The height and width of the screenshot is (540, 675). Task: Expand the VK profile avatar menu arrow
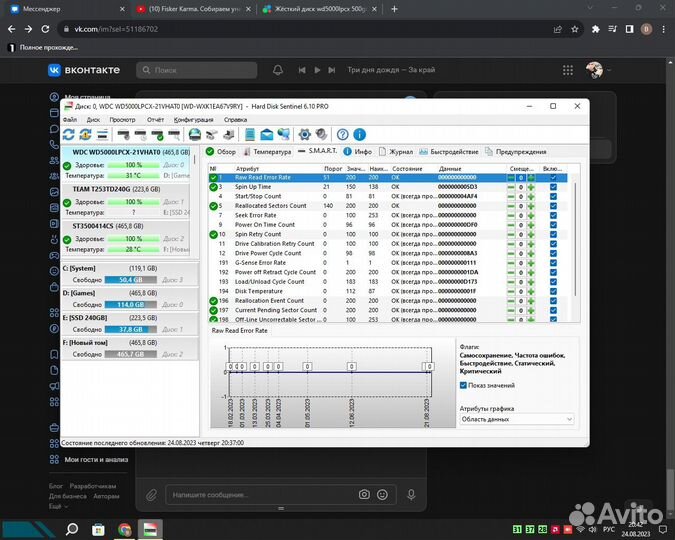[609, 70]
